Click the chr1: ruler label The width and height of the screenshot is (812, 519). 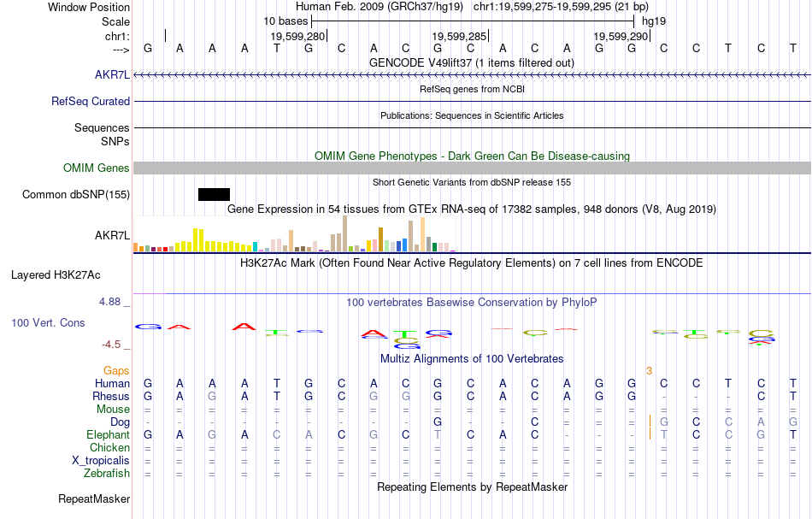tap(118, 36)
